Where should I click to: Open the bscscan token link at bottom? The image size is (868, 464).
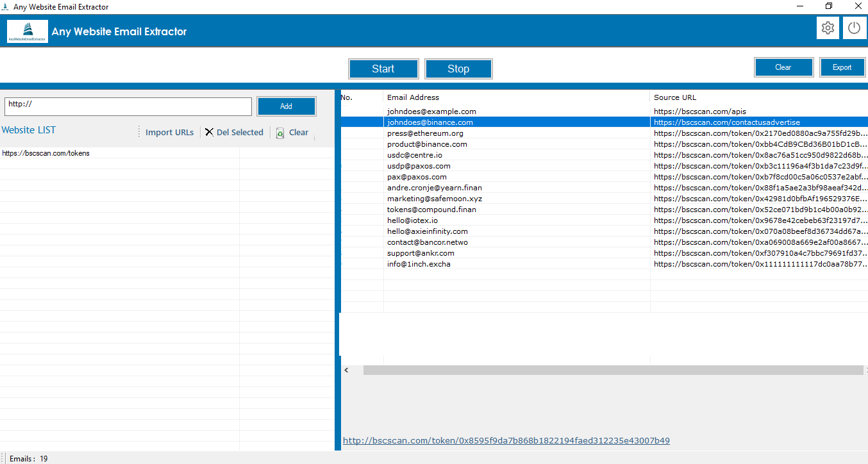[506, 440]
